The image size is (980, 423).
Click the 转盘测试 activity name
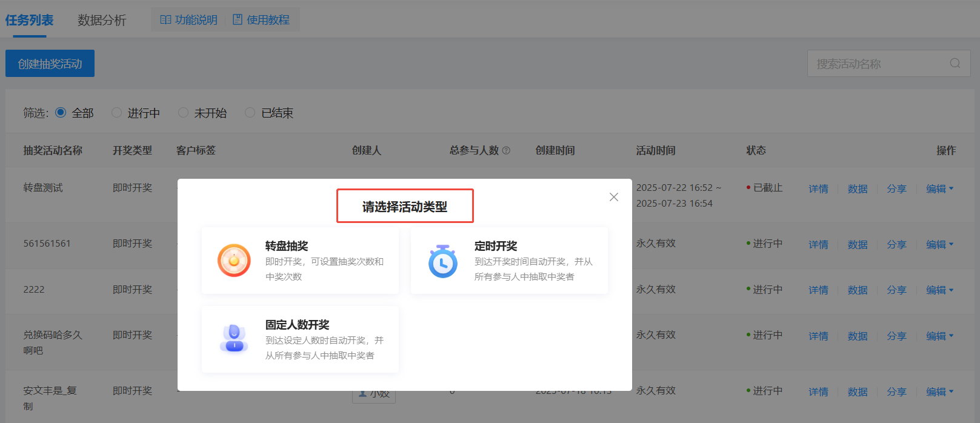click(x=43, y=188)
